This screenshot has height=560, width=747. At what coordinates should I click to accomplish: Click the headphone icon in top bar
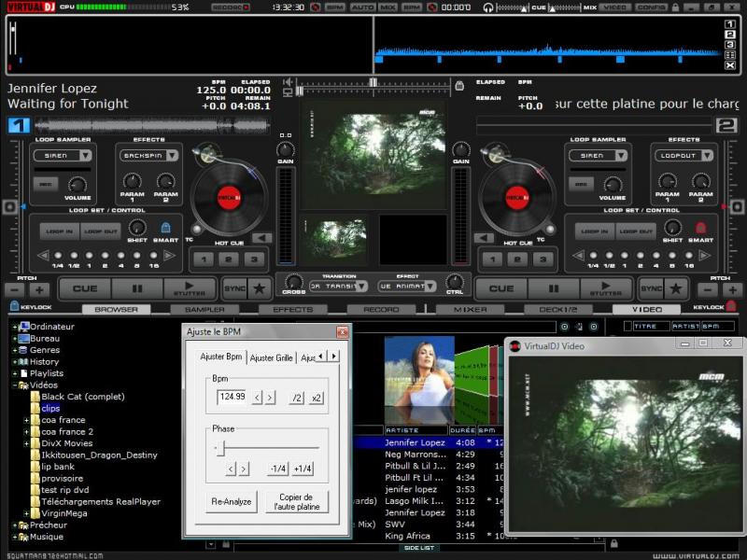point(487,7)
